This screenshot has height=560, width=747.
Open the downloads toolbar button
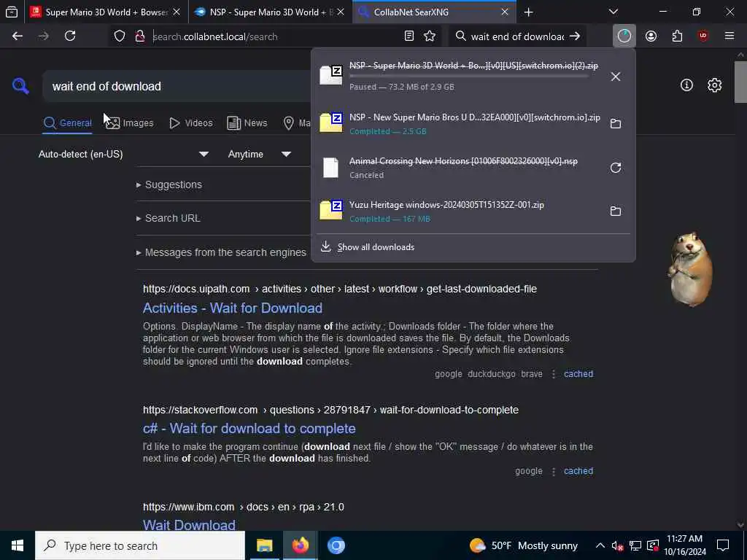pos(624,36)
